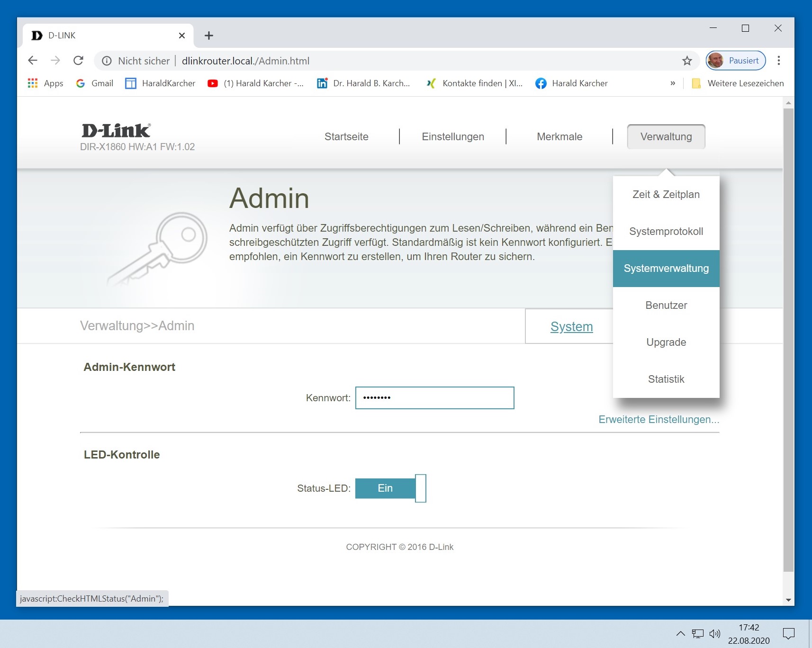Viewport: 812px width, 648px height.
Task: Click the 'COPYRIGHT © 2016 D-Link' footer text
Action: coord(400,547)
